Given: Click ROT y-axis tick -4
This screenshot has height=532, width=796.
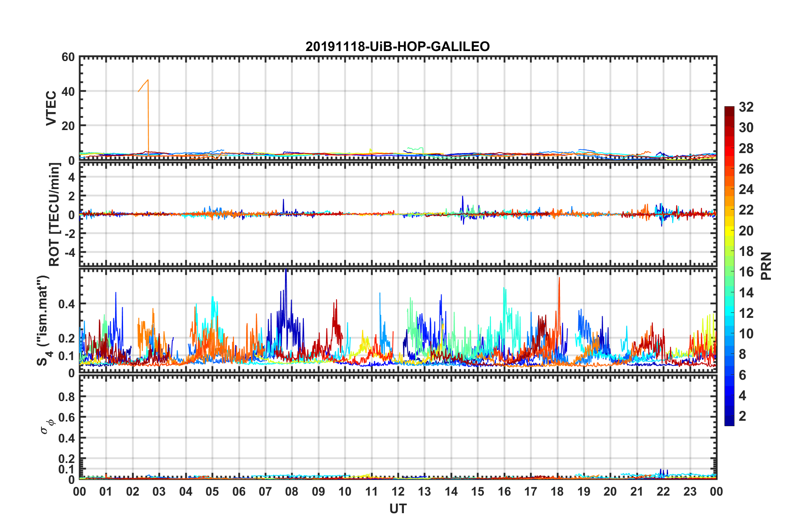Looking at the screenshot, I should (x=69, y=252).
